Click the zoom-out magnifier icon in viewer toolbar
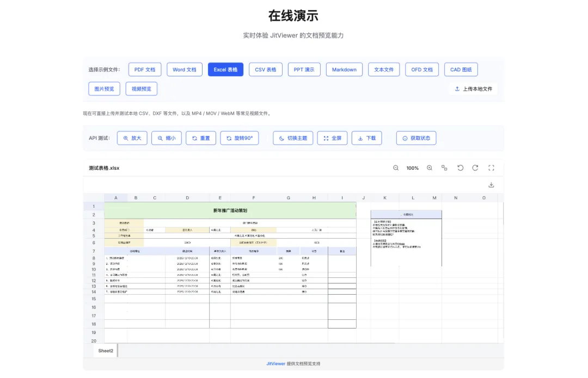 pos(396,168)
